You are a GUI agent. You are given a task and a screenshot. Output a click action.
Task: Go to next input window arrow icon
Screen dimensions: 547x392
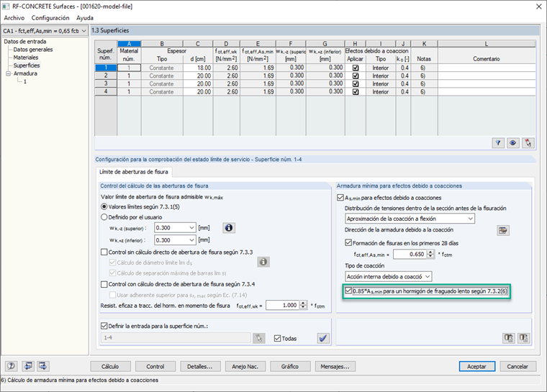pos(43,366)
